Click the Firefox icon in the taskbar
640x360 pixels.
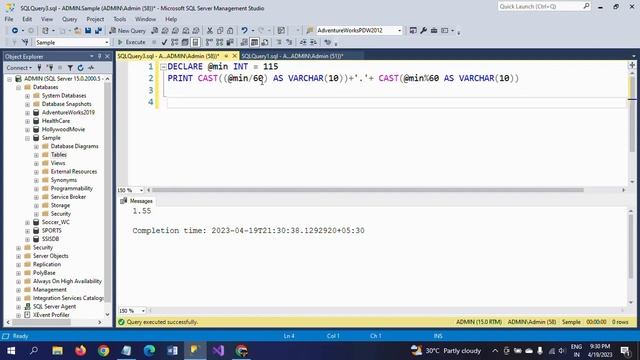coord(80,351)
